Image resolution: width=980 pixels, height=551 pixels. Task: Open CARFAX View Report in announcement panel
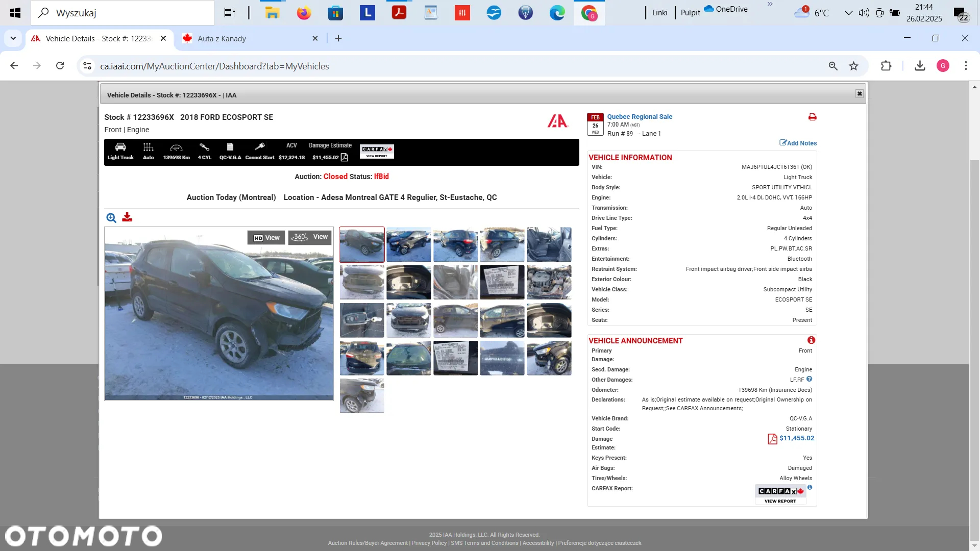click(780, 495)
